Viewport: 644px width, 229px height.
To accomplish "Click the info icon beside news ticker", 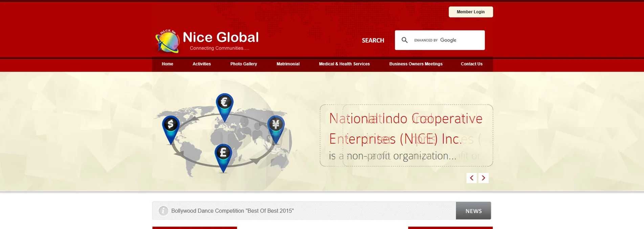I will coord(163,211).
